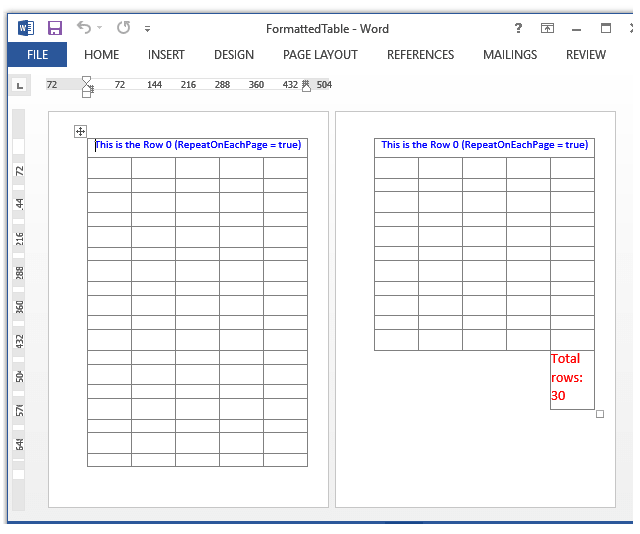This screenshot has height=534, width=640.
Task: Click the right indent marker on ruler
Action: (x=306, y=87)
